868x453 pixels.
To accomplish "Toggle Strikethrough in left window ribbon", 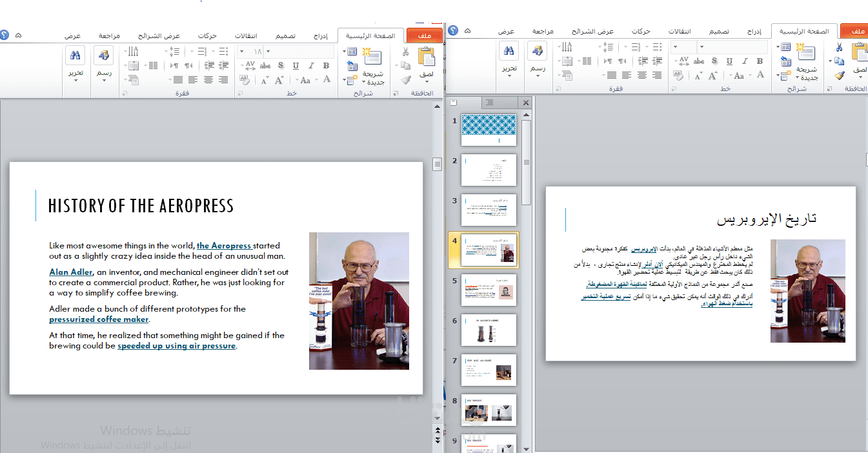I will (265, 65).
